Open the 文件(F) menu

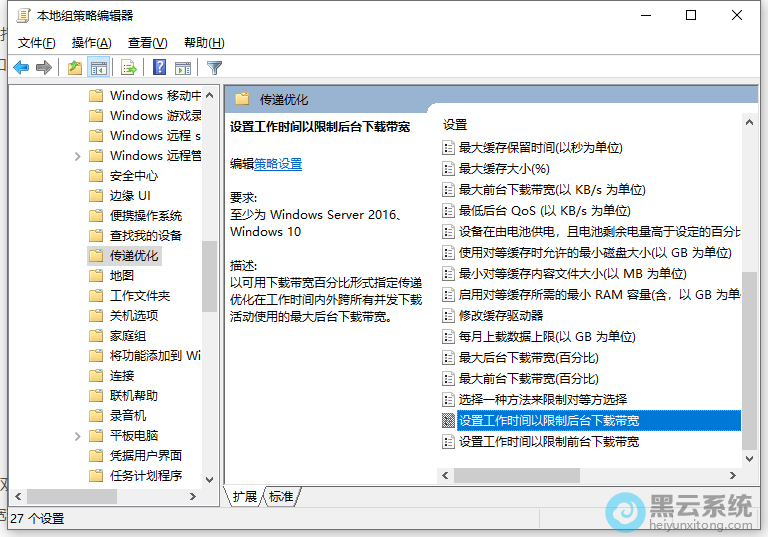pos(37,43)
